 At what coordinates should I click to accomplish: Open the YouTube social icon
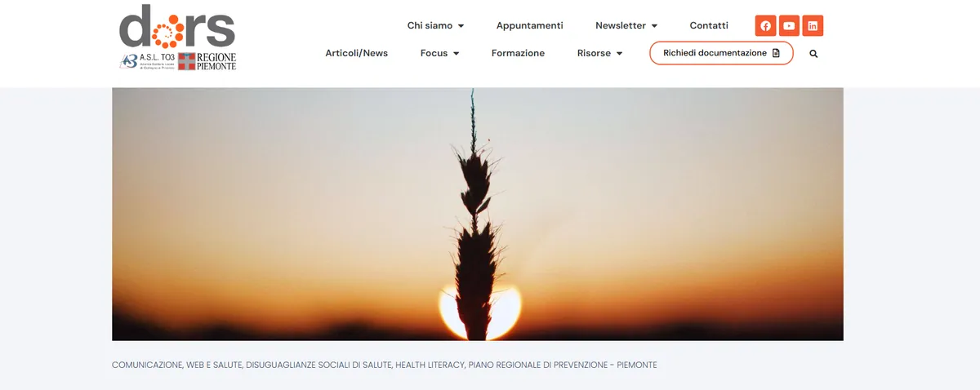789,26
